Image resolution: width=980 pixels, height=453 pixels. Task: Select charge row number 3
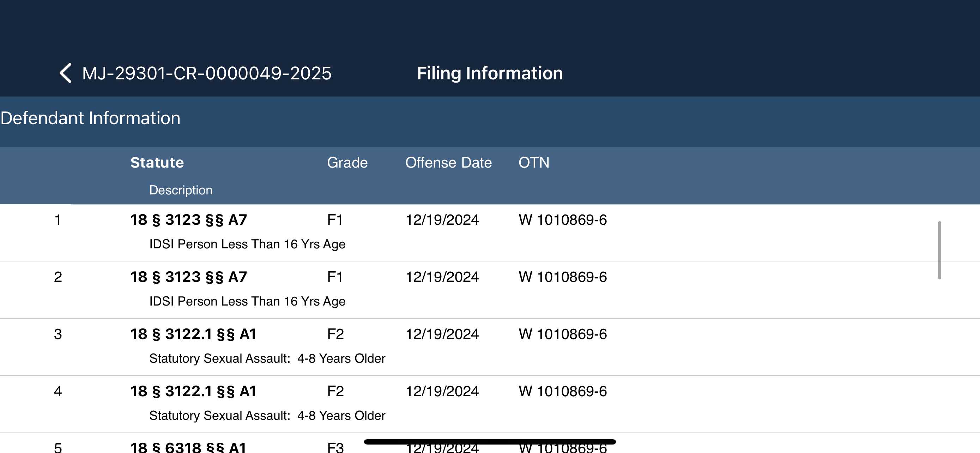click(490, 347)
